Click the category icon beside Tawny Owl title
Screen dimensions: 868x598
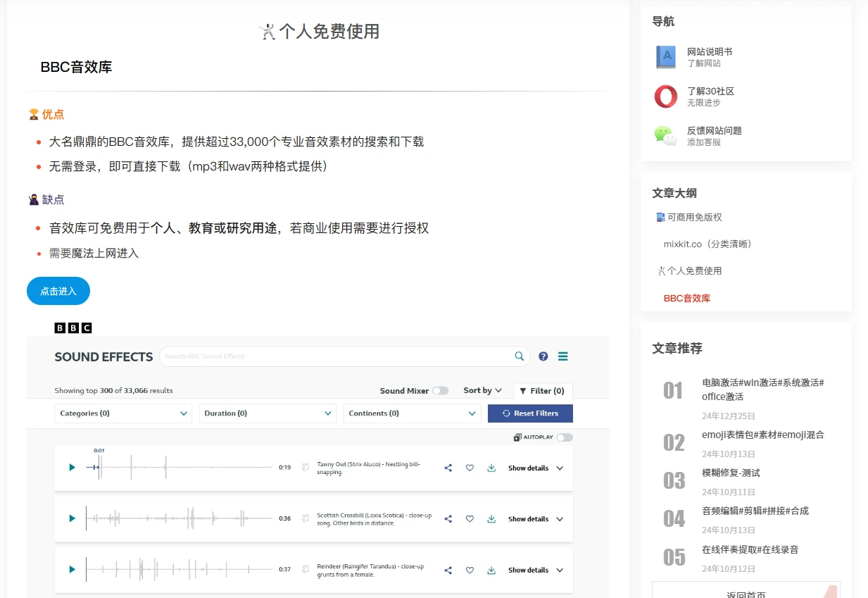[x=306, y=467]
